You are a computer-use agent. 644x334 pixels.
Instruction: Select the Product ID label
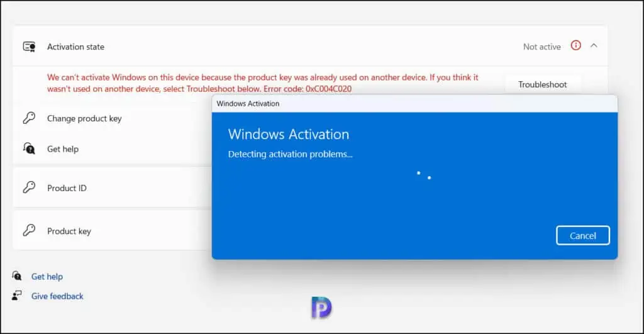[67, 187]
